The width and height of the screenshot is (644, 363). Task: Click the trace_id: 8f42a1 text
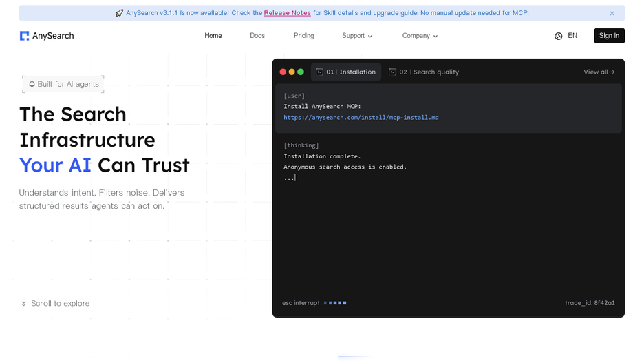590,303
